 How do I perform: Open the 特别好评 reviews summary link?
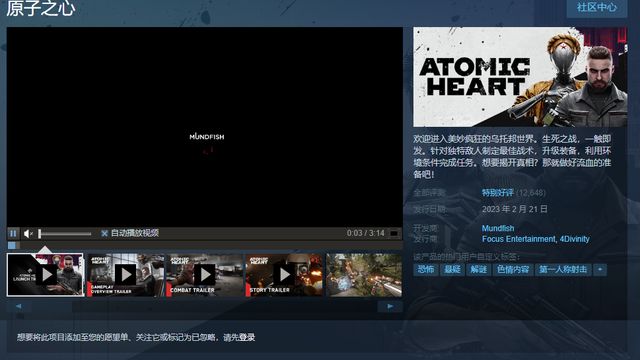498,193
